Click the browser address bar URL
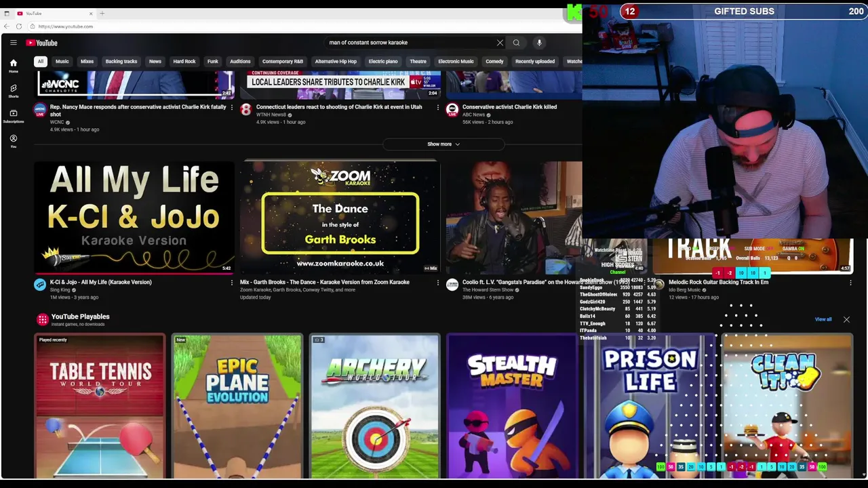 point(66,26)
